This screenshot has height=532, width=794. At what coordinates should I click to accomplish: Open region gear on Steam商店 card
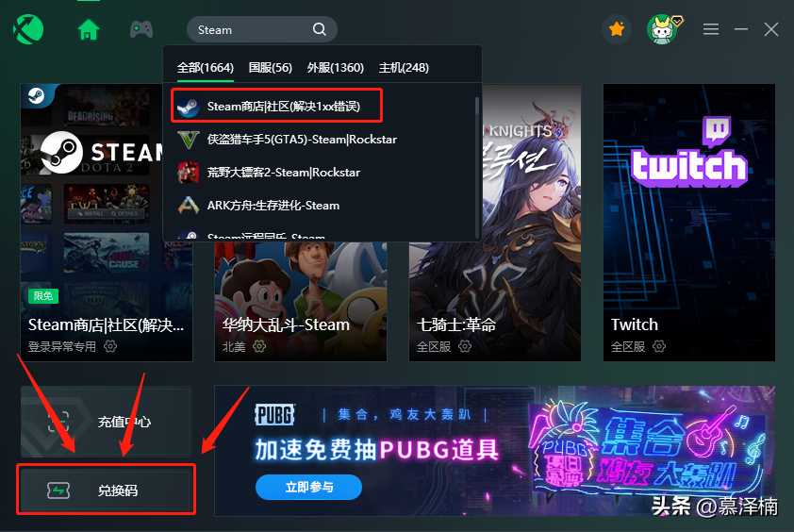pos(110,346)
